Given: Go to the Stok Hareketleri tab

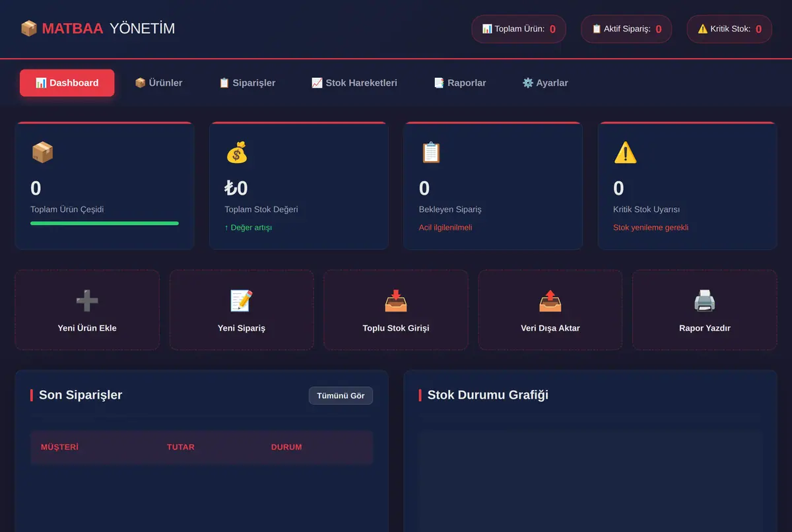Looking at the screenshot, I should 354,83.
